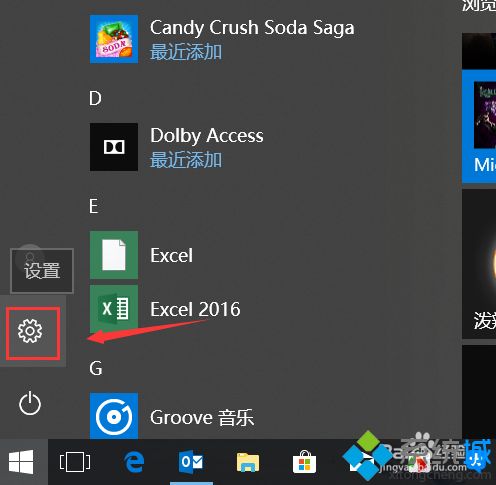Click the Candy Crush Soda Saga icon
Viewport: 496px width, 485px height.
click(x=114, y=39)
